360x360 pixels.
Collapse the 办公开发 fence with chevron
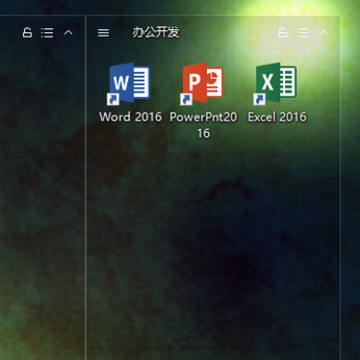coord(324,33)
